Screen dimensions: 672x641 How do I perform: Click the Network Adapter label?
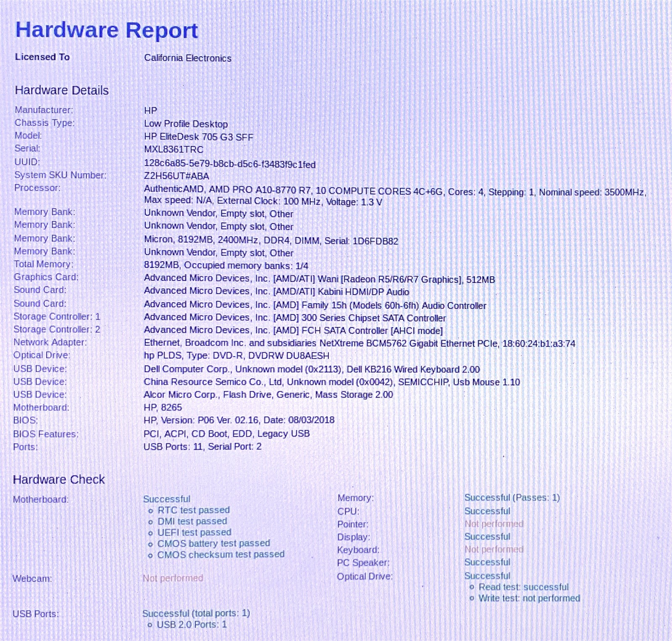[50, 342]
